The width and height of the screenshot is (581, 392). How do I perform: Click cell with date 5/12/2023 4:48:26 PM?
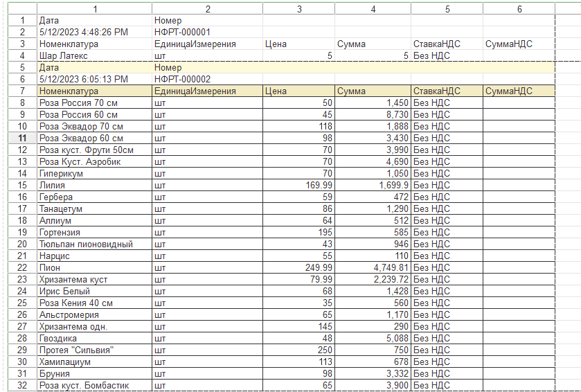94,33
